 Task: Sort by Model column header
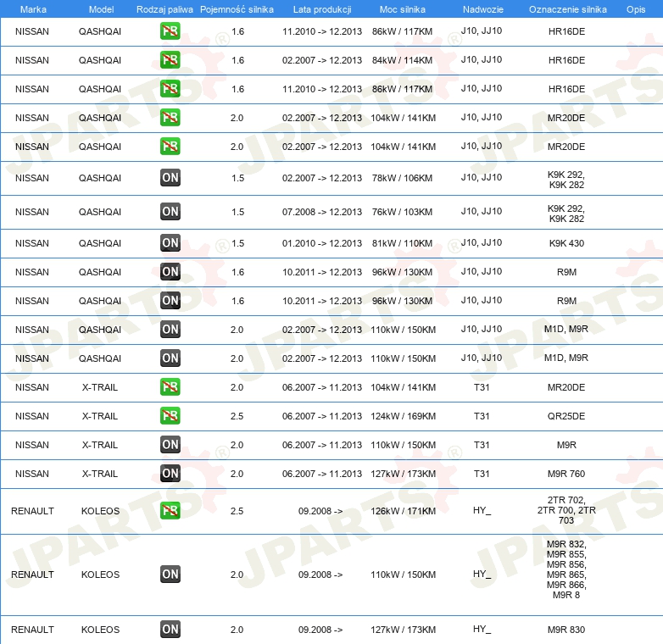[101, 9]
